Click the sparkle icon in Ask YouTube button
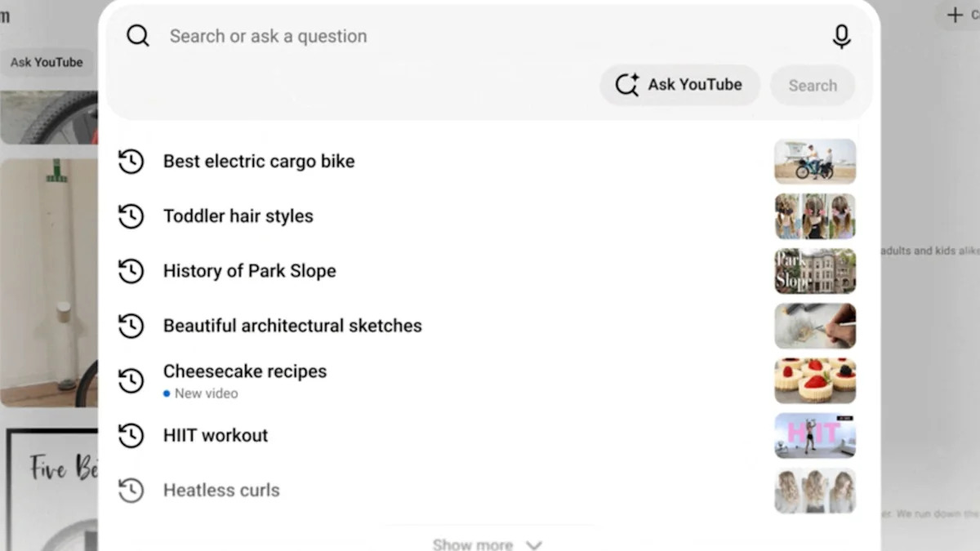Viewport: 980px width, 551px height. click(627, 85)
